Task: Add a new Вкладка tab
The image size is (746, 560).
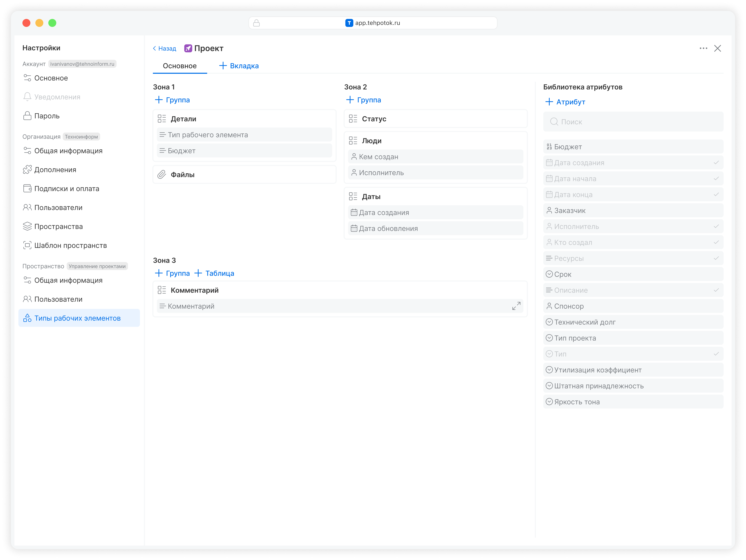Action: [x=239, y=66]
